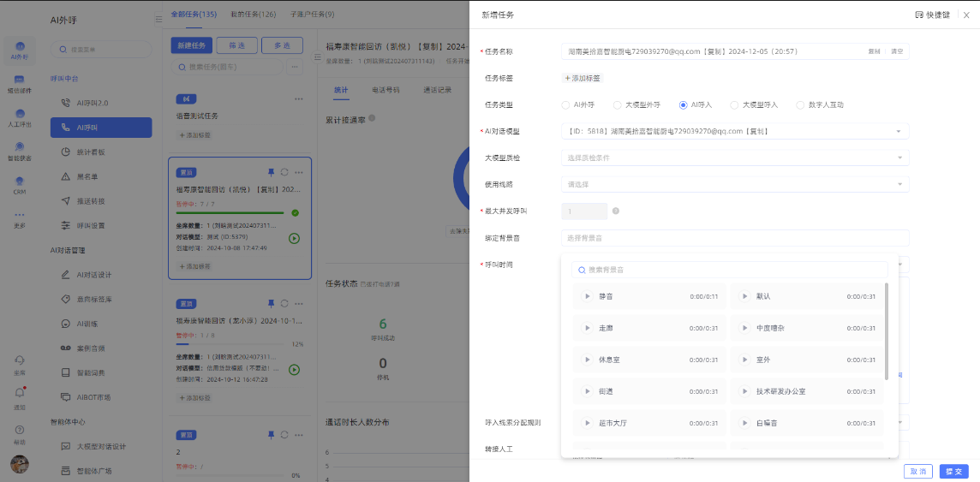Play the 白噪音 sound preview

[744, 423]
